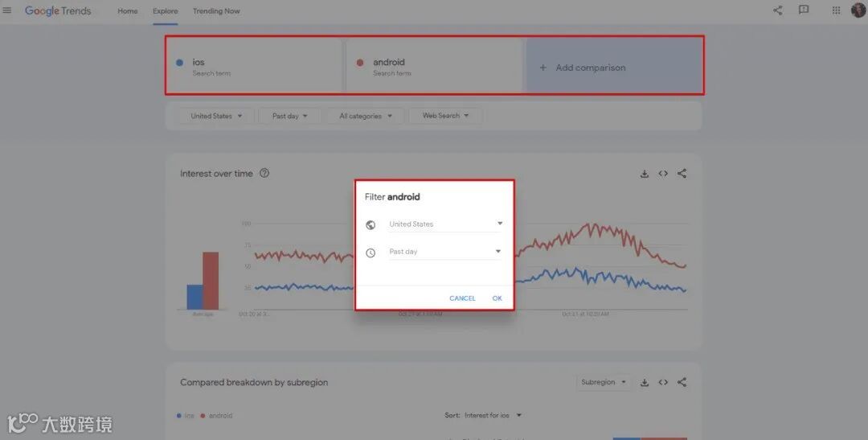Click the red android average bar
Image resolution: width=868 pixels, height=440 pixels.
211,281
